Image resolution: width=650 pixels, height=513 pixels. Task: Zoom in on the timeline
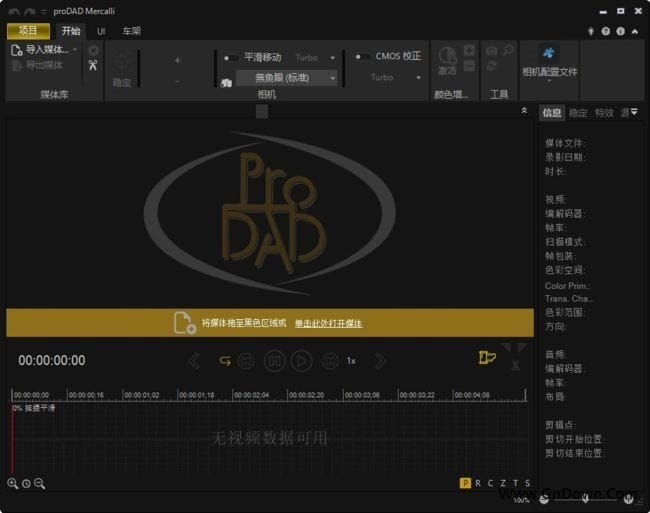pyautogui.click(x=13, y=483)
